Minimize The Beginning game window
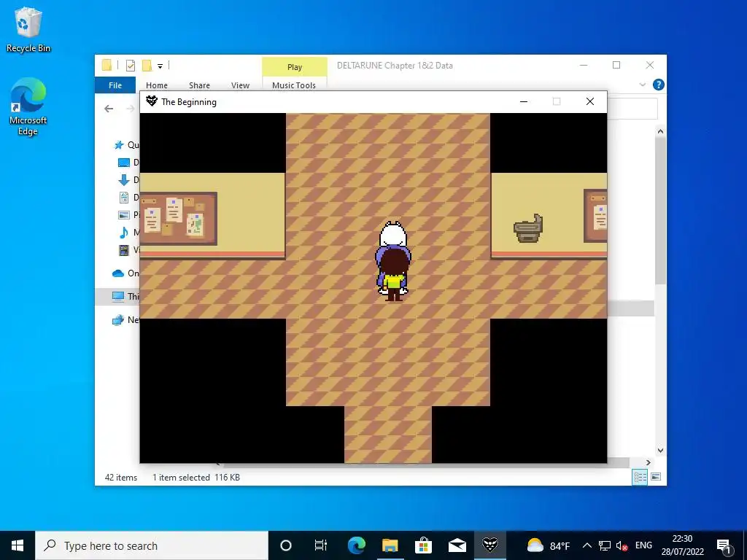This screenshot has height=560, width=747. point(524,101)
